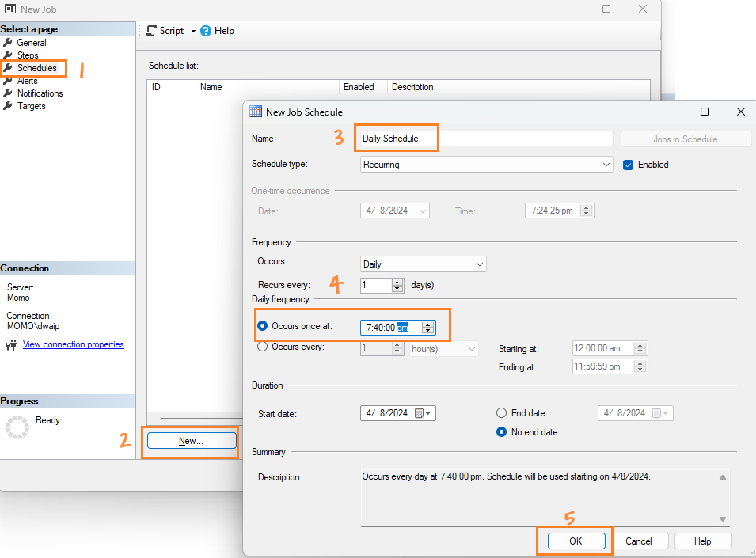This screenshot has height=558, width=756.
Task: Expand the Script dropdown arrow
Action: point(193,31)
